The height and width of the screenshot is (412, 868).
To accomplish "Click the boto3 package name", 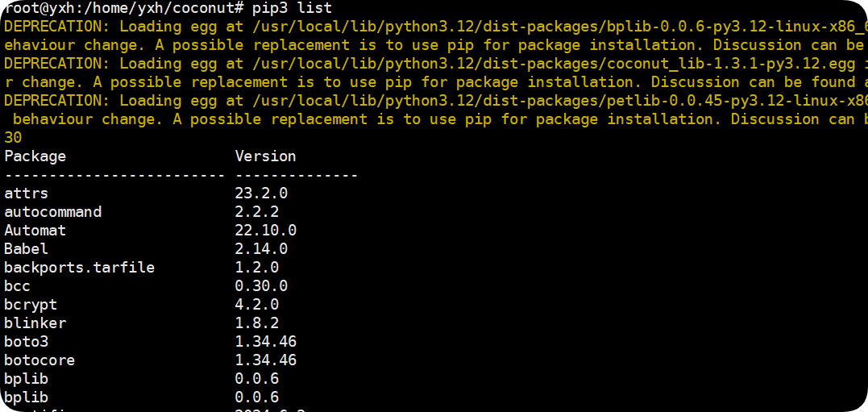I will tap(27, 342).
